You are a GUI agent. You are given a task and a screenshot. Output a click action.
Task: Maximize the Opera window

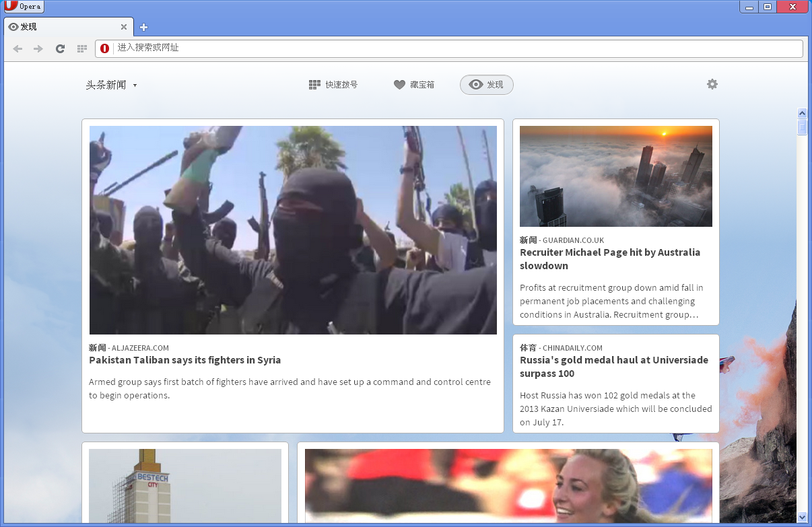767,7
